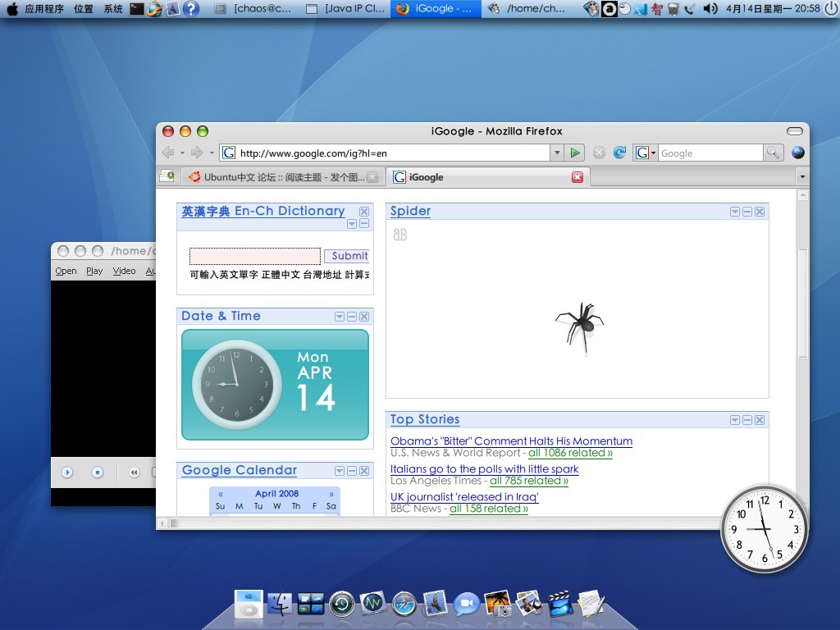The width and height of the screenshot is (840, 630).
Task: Open iChat video bubble in dock
Action: (x=466, y=605)
